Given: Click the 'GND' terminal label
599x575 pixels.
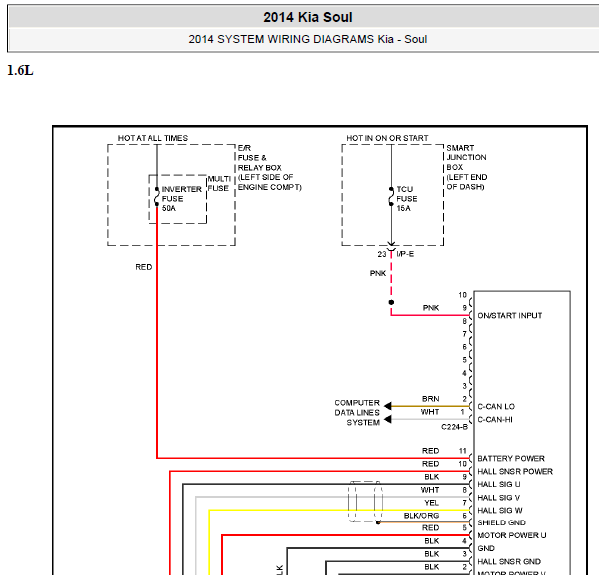Looking at the screenshot, I should coord(486,548).
